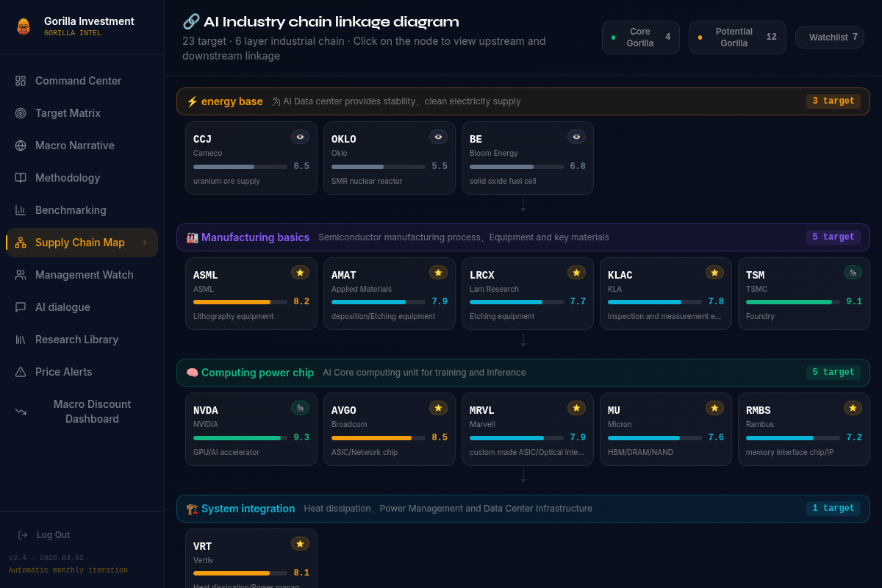The width and height of the screenshot is (882, 588).
Task: Click Computing power chip 5 target badge
Action: tap(833, 373)
